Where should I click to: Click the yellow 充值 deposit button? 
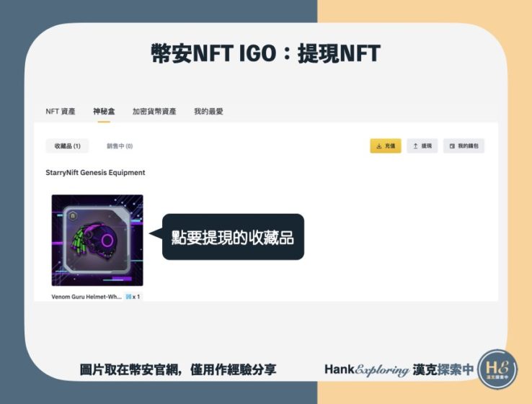click(x=386, y=145)
